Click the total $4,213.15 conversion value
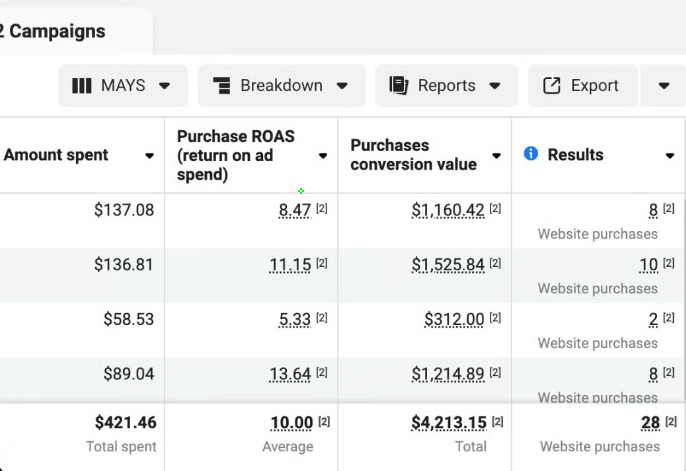The image size is (686, 471). 447,423
